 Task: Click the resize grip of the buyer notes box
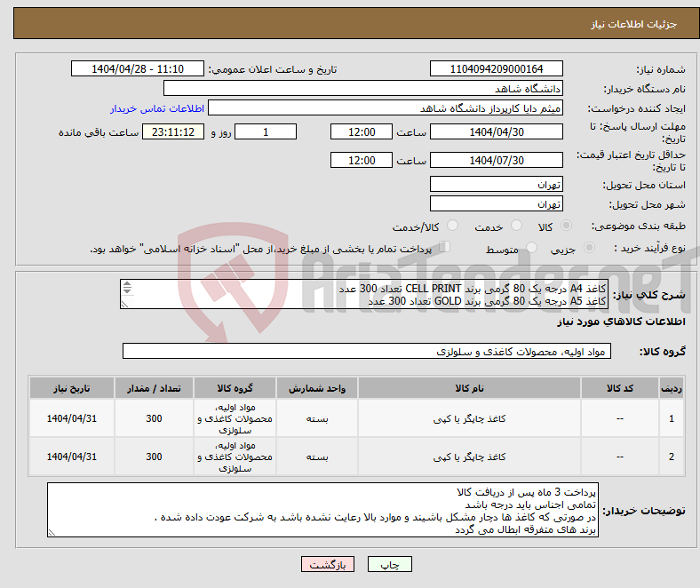52,532
